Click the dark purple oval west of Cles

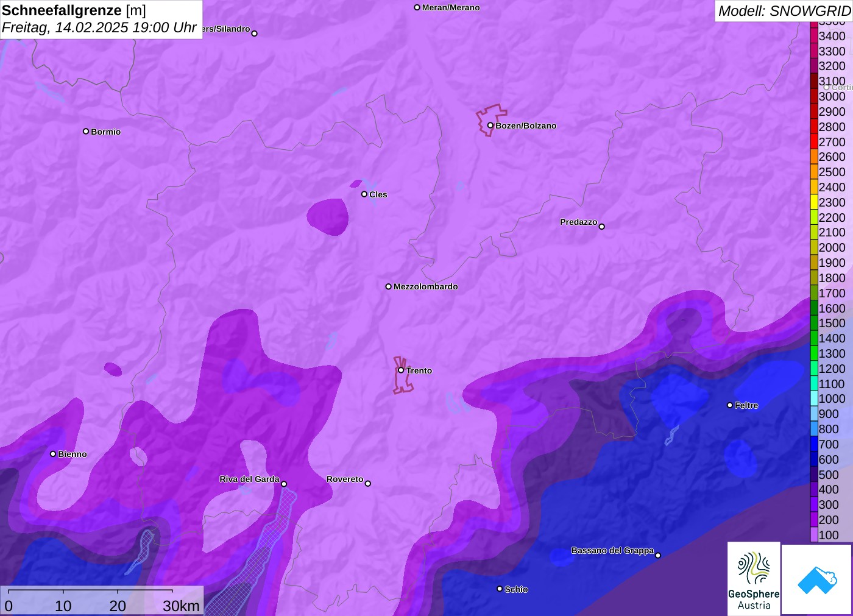coord(327,217)
